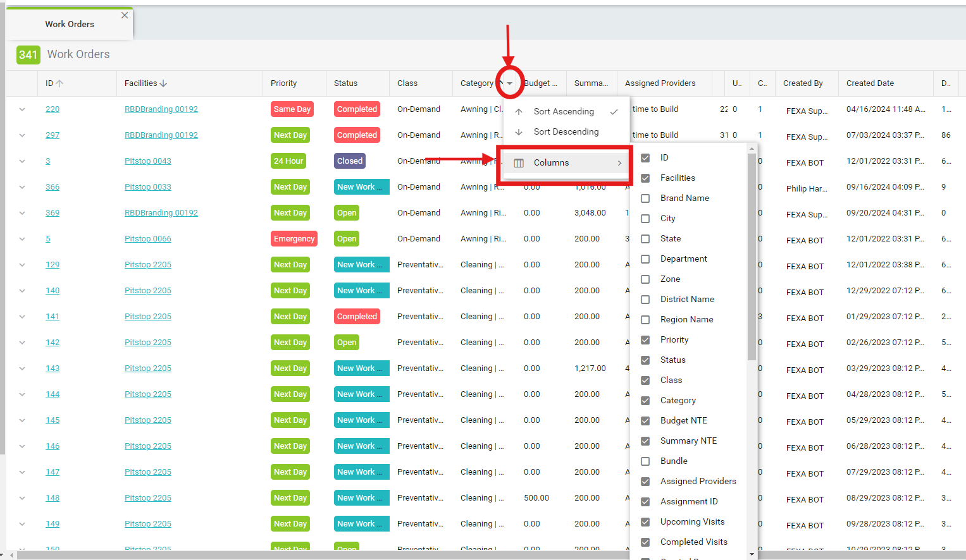The height and width of the screenshot is (560, 966).
Task: Expand row for work order 366
Action: (x=22, y=187)
